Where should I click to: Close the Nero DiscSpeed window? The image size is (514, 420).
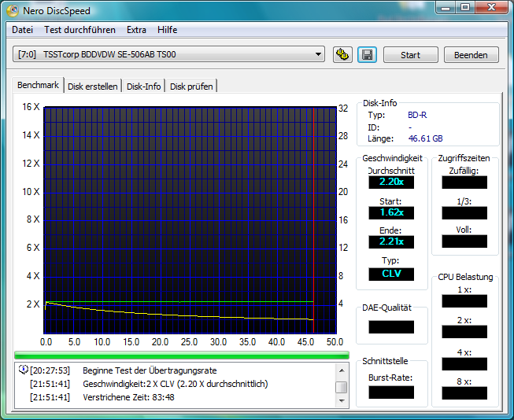pos(491,7)
